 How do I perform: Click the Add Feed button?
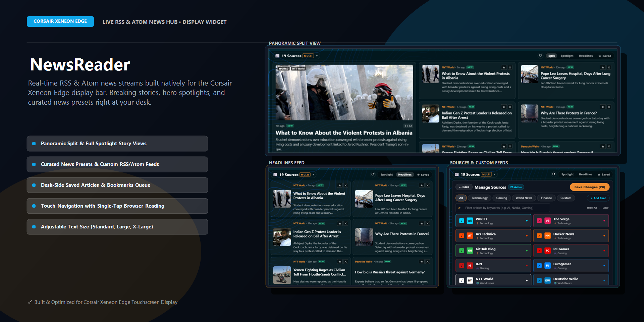click(x=598, y=198)
